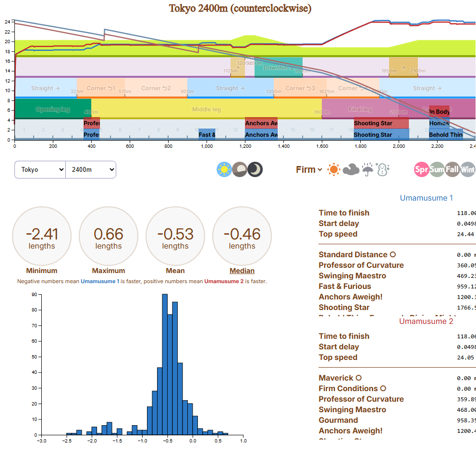The width and height of the screenshot is (476, 454).
Task: Choose cloudy weather icon
Action: click(351, 169)
